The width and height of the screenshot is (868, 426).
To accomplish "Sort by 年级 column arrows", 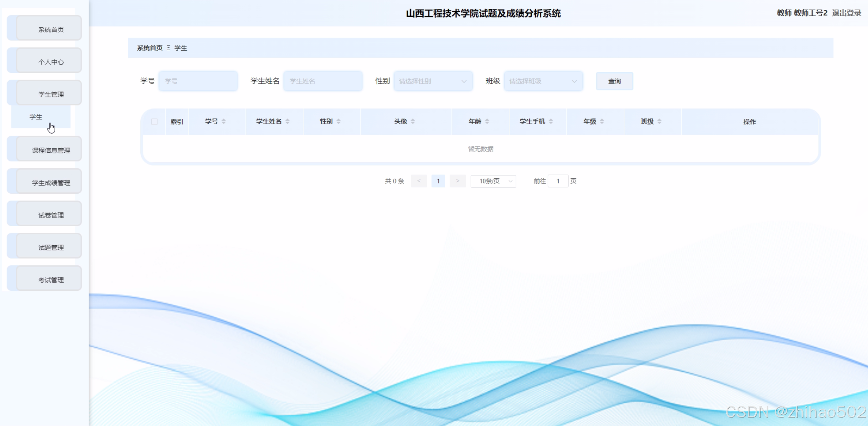I will click(602, 121).
